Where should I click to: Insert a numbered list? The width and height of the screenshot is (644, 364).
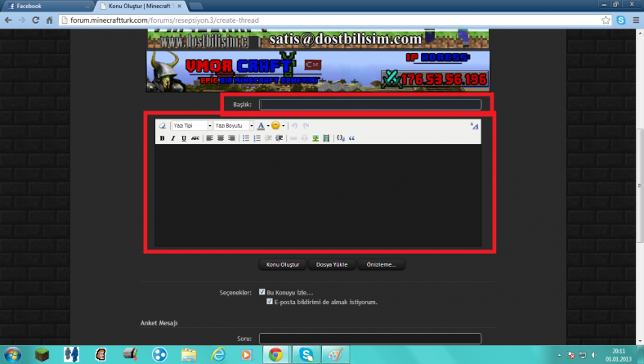tap(257, 138)
